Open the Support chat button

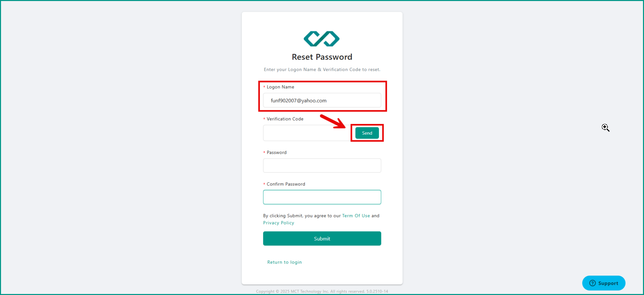coord(603,283)
